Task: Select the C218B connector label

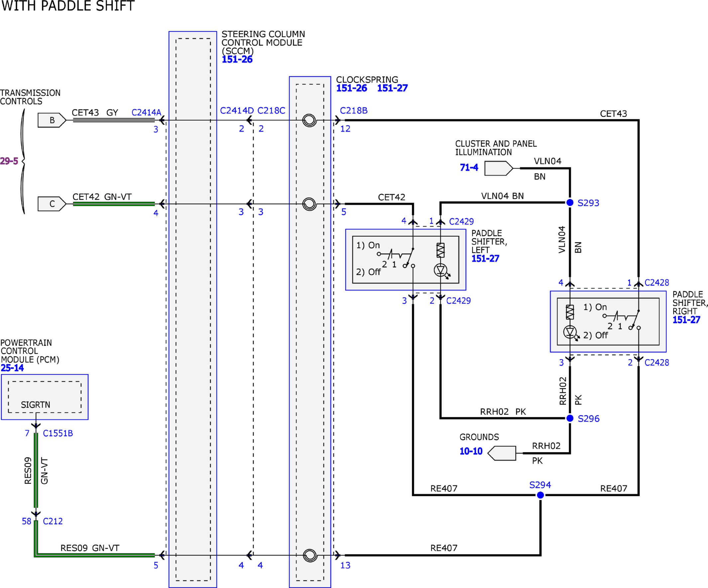Action: [354, 111]
